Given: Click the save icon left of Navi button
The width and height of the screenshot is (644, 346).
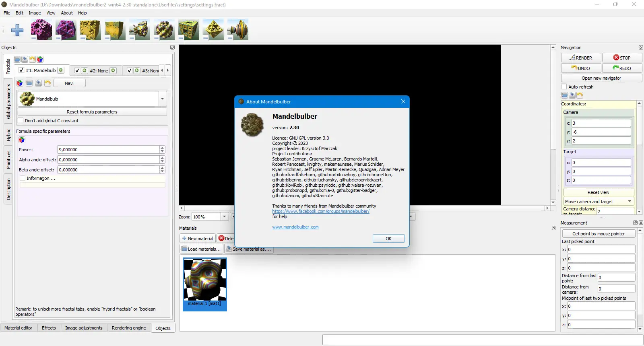Looking at the screenshot, I should [38, 83].
